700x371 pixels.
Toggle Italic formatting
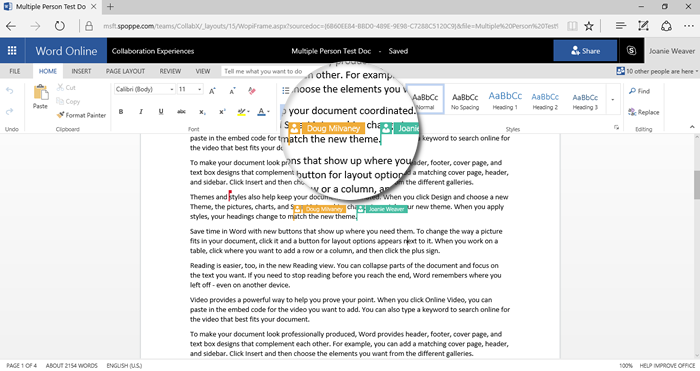click(141, 112)
